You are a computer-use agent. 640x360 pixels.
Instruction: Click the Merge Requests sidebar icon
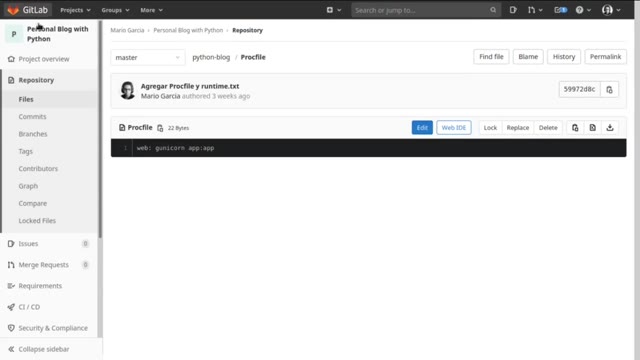click(11, 265)
